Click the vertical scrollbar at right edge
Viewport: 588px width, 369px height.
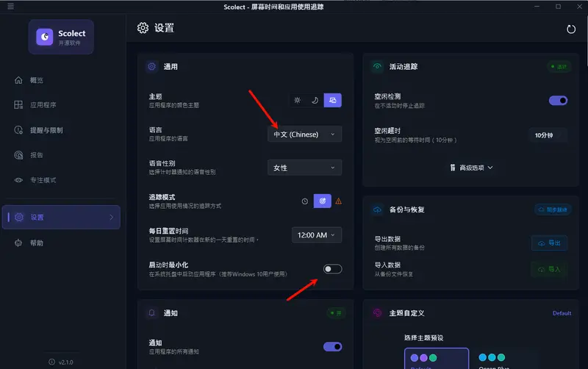coord(586,40)
